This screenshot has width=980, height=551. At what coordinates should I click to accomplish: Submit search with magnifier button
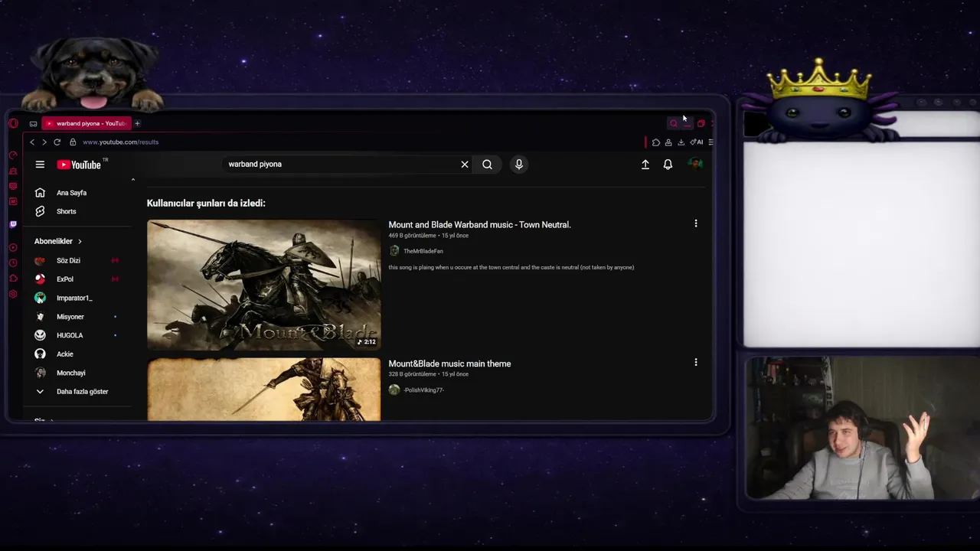487,165
